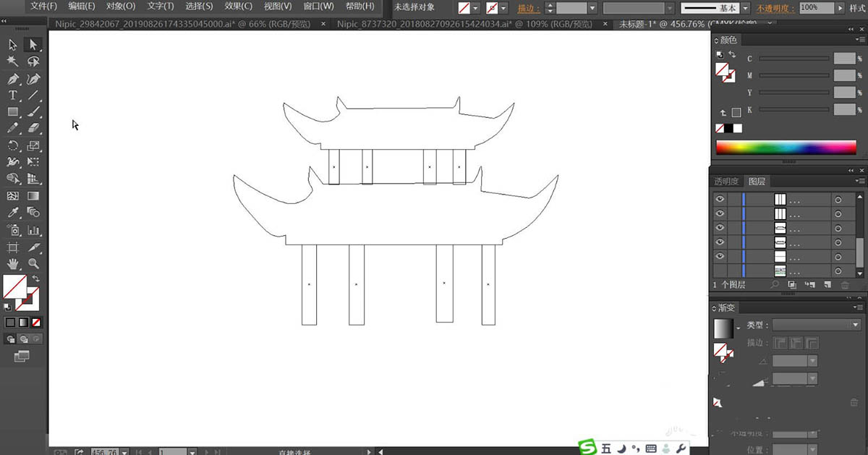868x455 pixels.
Task: Select the Eyedropper tool
Action: [x=13, y=213]
